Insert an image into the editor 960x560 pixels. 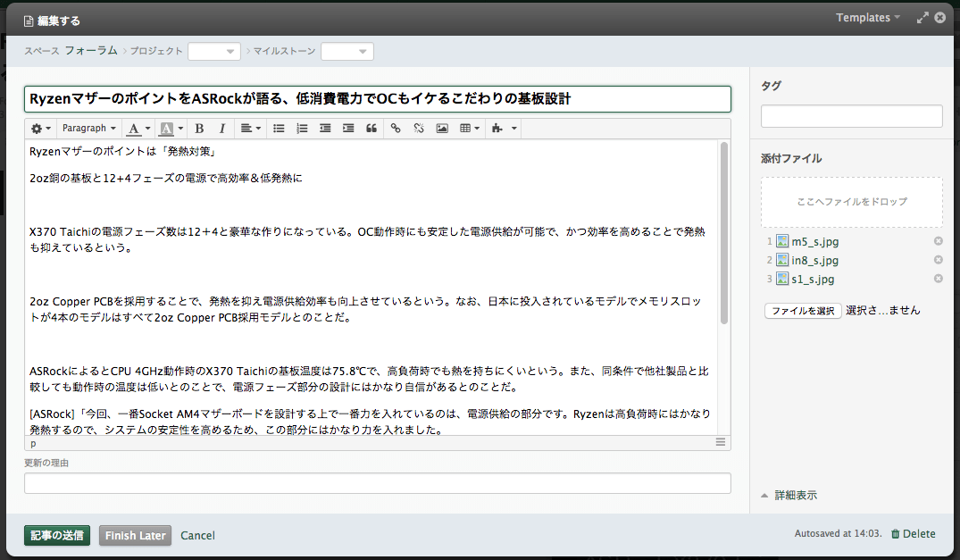click(442, 129)
